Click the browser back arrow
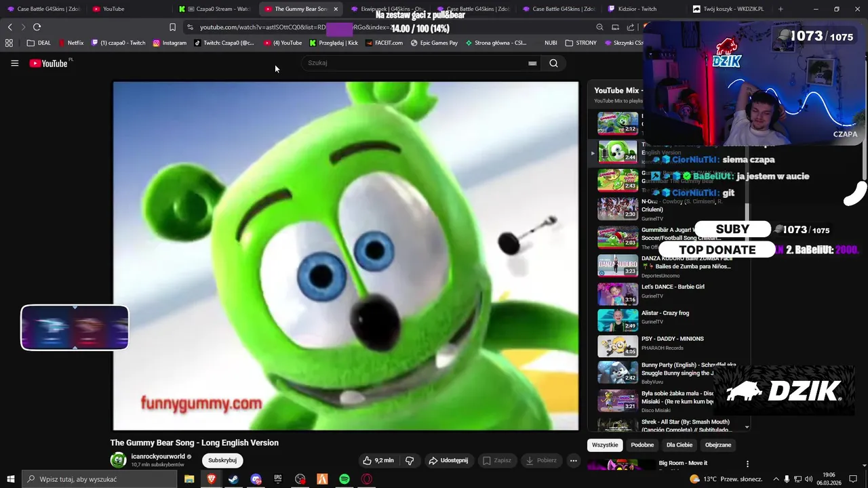The image size is (868, 488). (9, 27)
